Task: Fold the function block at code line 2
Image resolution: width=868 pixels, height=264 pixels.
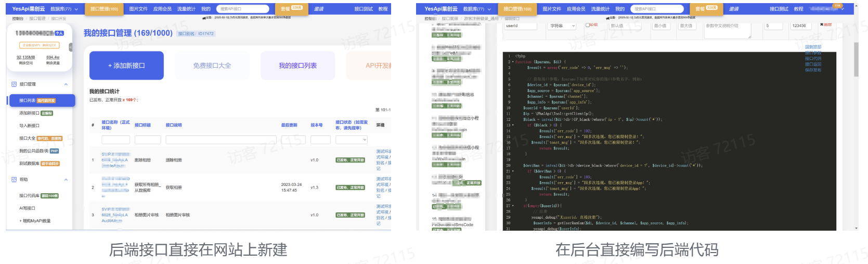Action: pyautogui.click(x=513, y=62)
